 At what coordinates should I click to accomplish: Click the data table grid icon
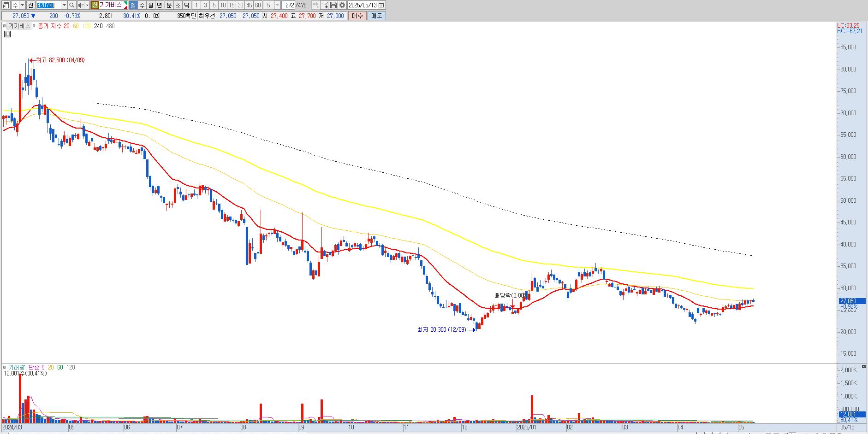[7, 34]
